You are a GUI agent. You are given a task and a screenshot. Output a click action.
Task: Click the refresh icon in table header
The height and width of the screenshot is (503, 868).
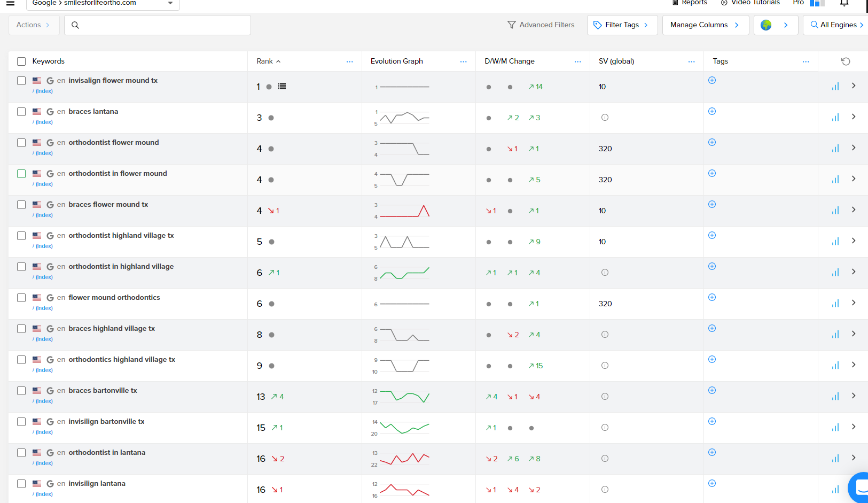point(846,61)
